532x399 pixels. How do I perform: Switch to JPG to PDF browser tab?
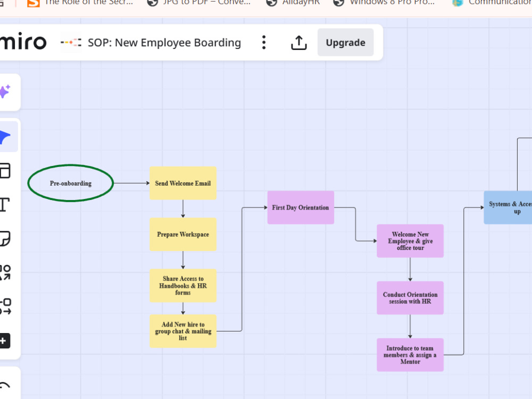[200, 3]
